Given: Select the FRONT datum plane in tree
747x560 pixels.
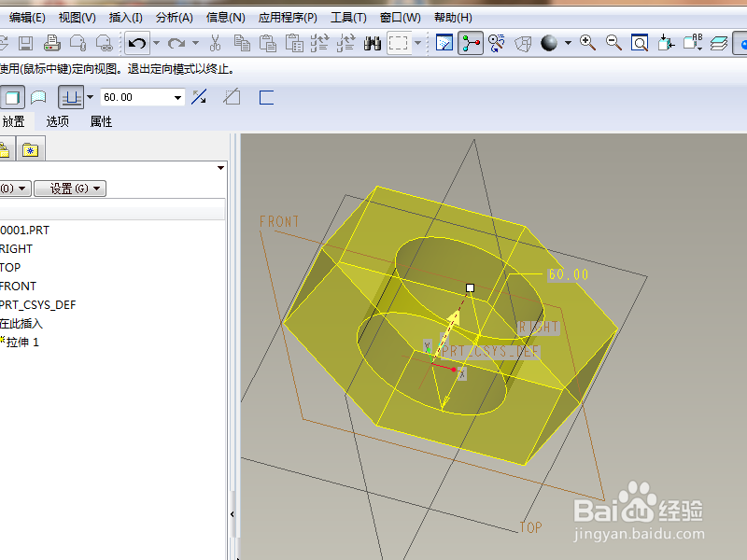Looking at the screenshot, I should [x=18, y=287].
